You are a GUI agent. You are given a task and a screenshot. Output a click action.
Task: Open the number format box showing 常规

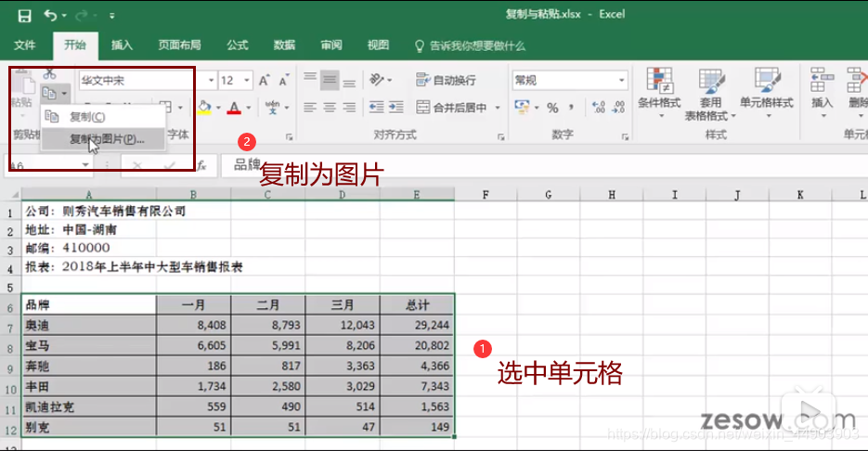click(570, 80)
